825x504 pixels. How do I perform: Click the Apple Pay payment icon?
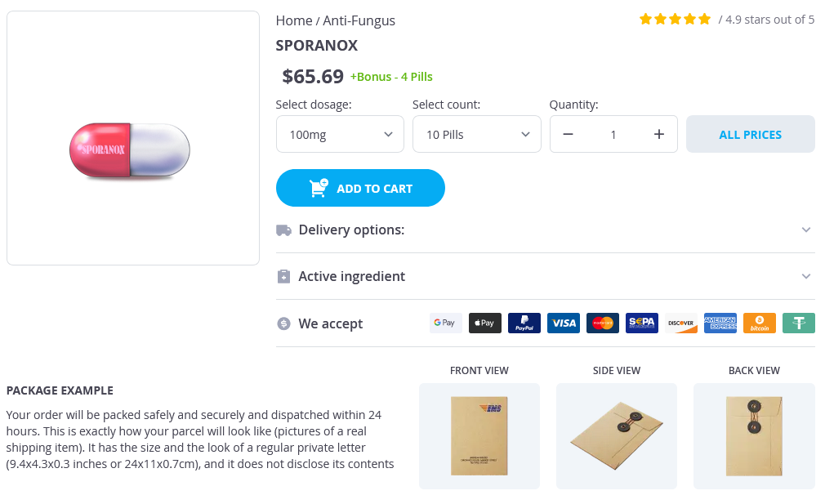pos(485,323)
